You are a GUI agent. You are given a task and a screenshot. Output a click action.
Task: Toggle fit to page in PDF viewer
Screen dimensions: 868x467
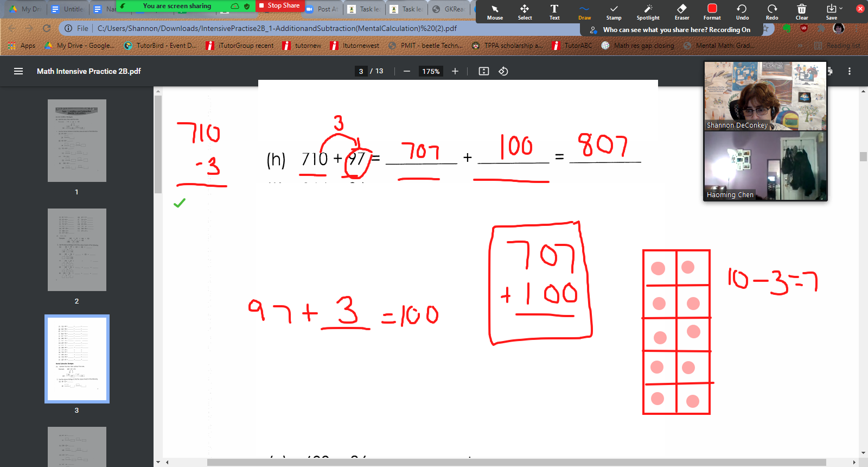484,71
